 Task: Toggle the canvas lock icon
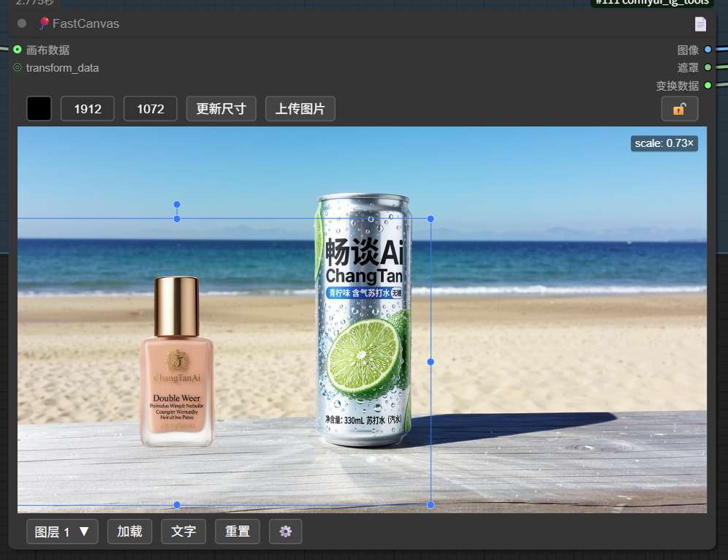coord(679,108)
